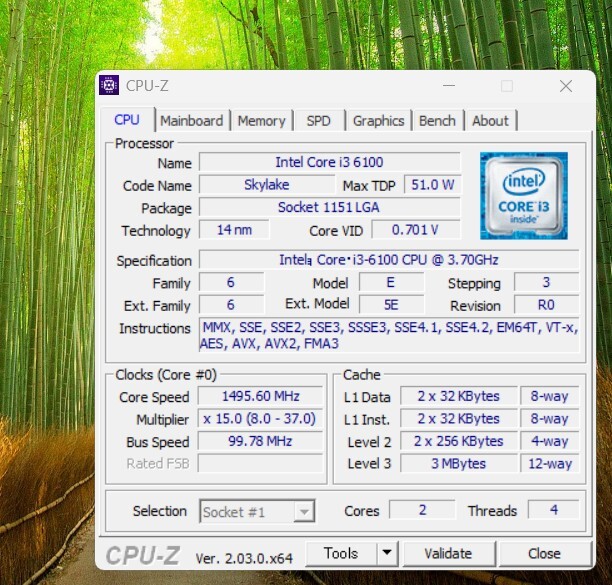The height and width of the screenshot is (585, 612).
Task: Click the Core VID value 0.701 V
Action: tap(416, 229)
